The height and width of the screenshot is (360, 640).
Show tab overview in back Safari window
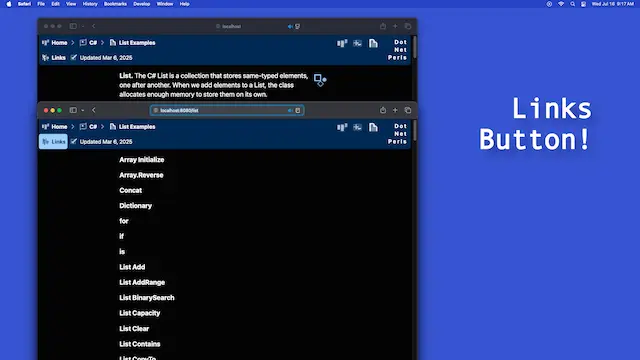click(x=408, y=26)
